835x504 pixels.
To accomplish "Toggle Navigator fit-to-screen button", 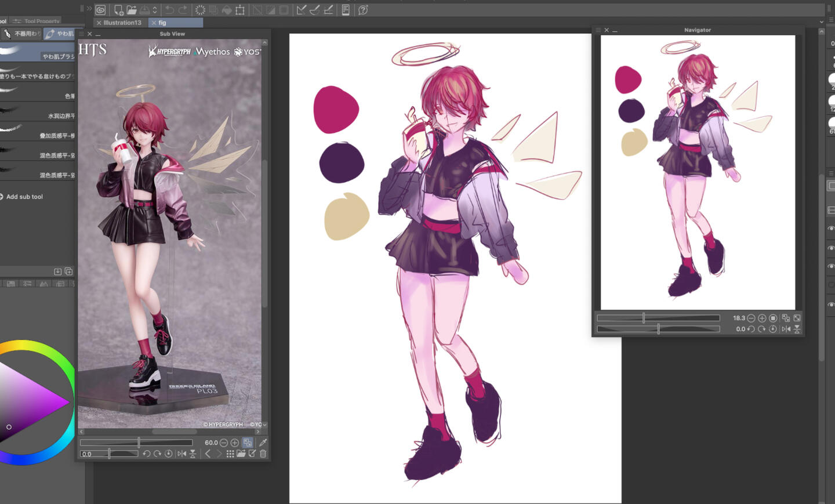I will coord(786,318).
